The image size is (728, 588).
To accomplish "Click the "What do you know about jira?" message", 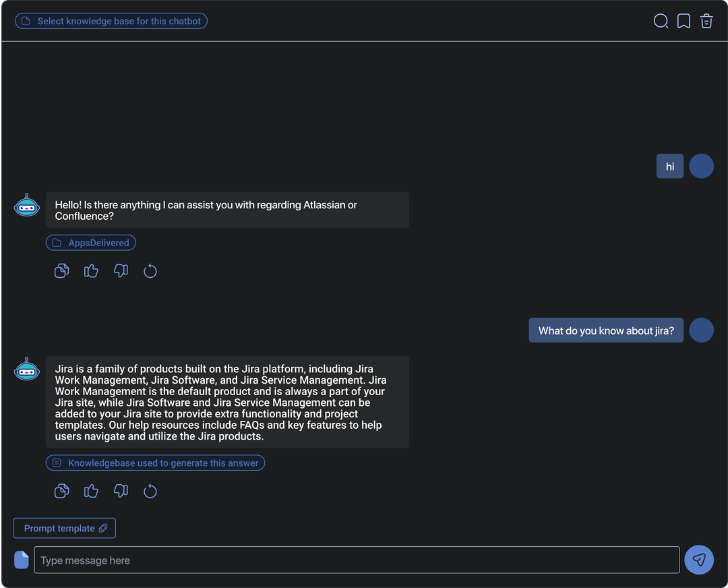I will click(606, 330).
